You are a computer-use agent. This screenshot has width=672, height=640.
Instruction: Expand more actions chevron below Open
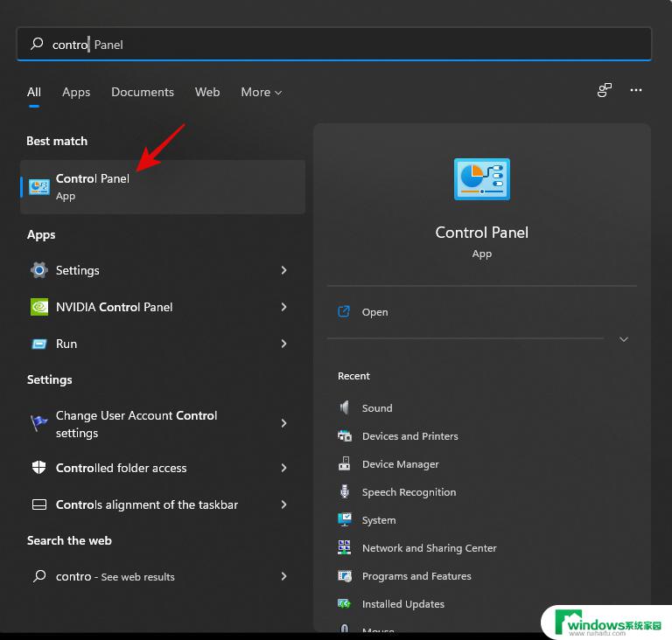624,339
